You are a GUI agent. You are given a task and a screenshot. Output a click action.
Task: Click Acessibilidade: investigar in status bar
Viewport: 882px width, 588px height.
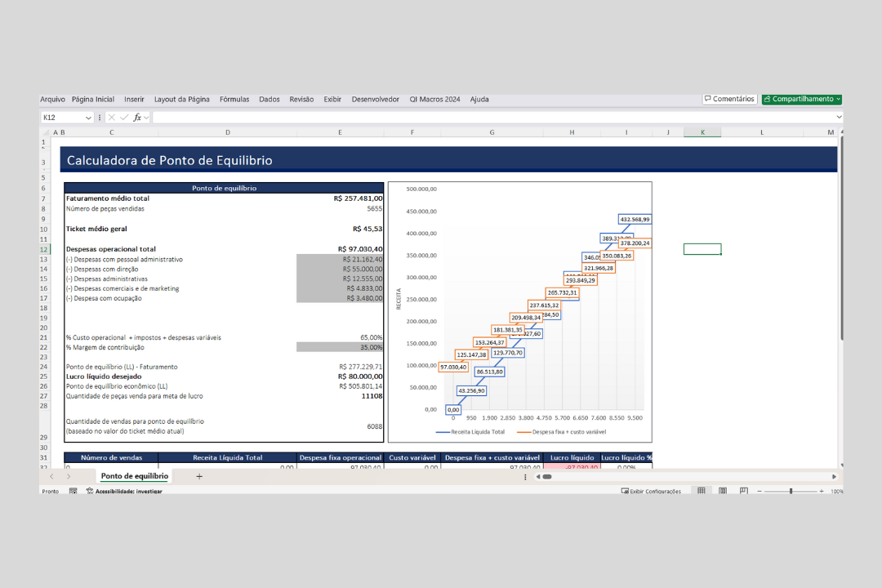pos(128,492)
